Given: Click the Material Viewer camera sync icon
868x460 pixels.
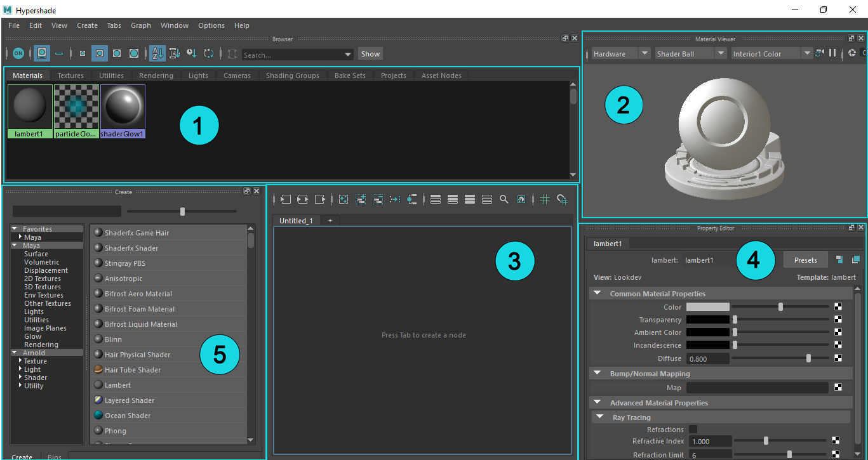Looking at the screenshot, I should (820, 53).
